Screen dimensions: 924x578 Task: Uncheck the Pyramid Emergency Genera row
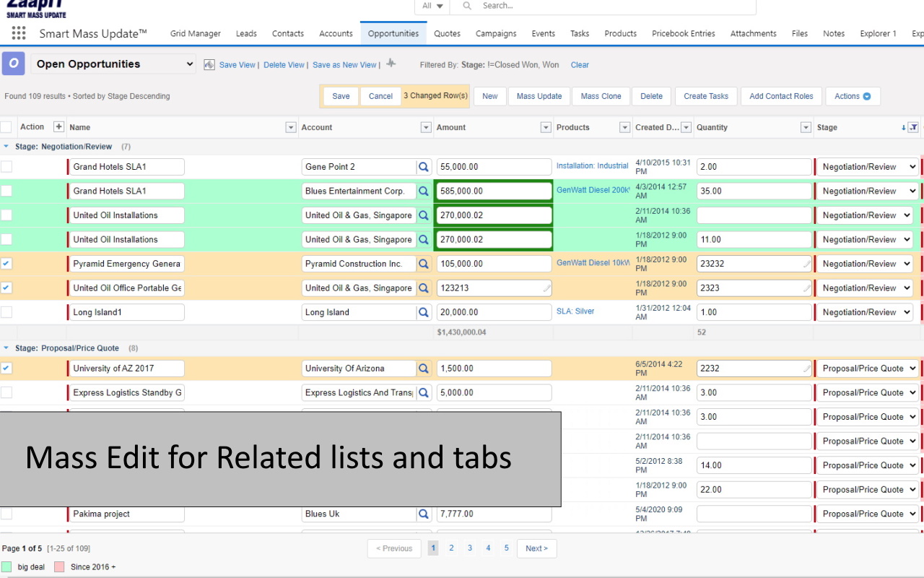6,264
